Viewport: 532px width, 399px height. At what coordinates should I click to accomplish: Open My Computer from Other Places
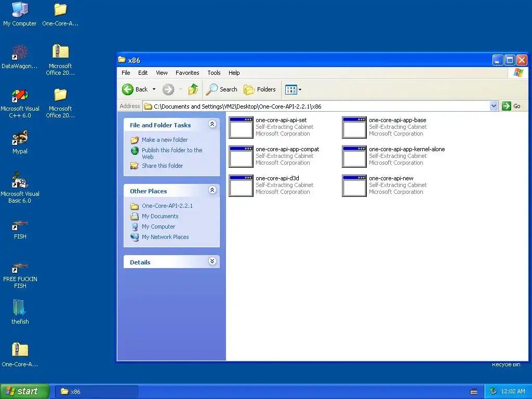[x=158, y=227]
